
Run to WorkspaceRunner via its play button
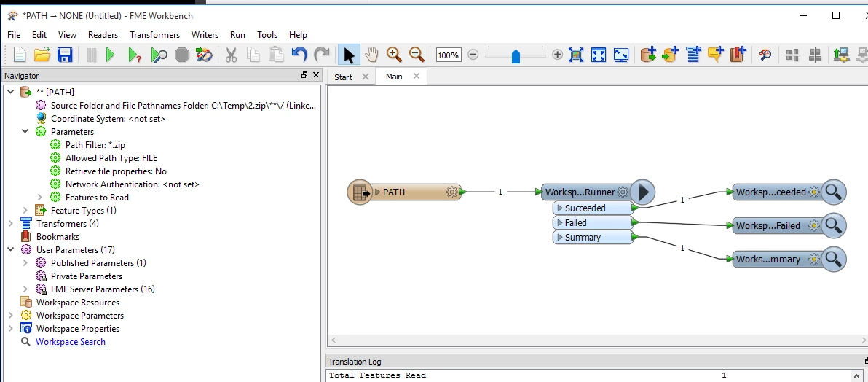point(643,192)
